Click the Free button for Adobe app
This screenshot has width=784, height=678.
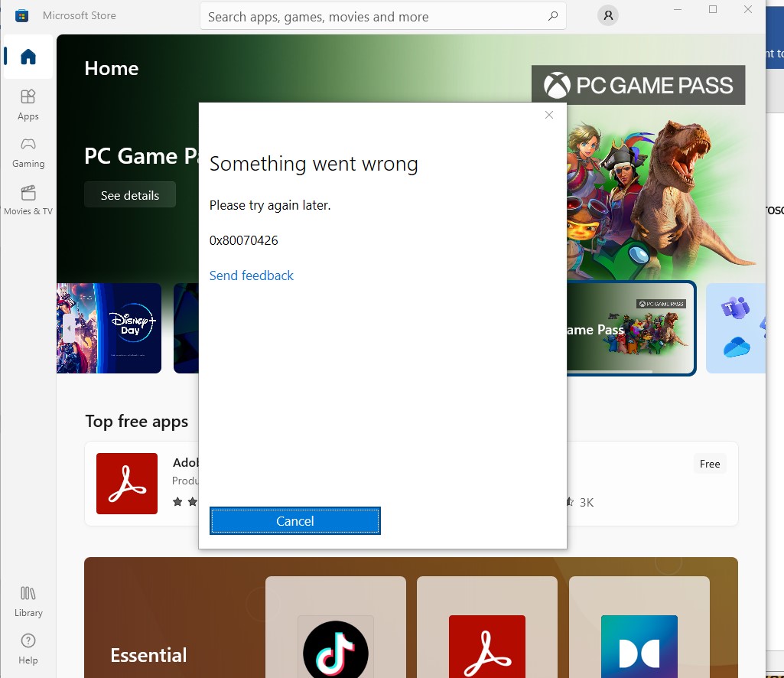(709, 464)
